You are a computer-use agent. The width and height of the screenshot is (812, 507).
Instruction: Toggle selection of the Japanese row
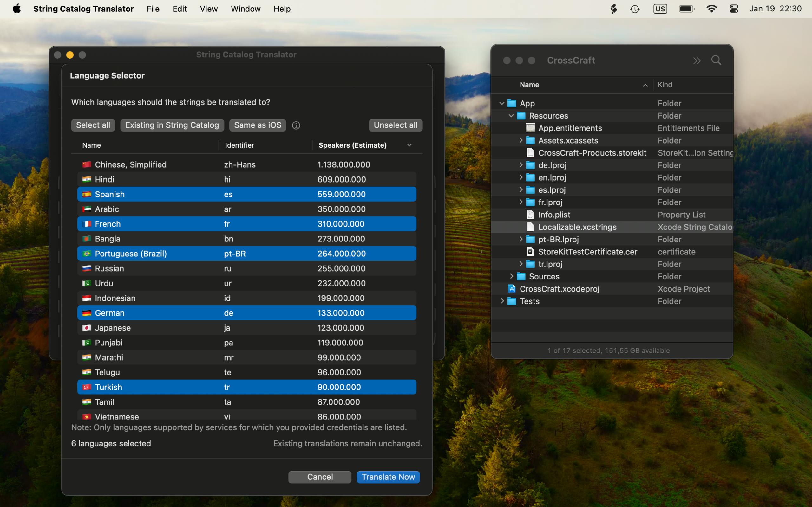247,328
